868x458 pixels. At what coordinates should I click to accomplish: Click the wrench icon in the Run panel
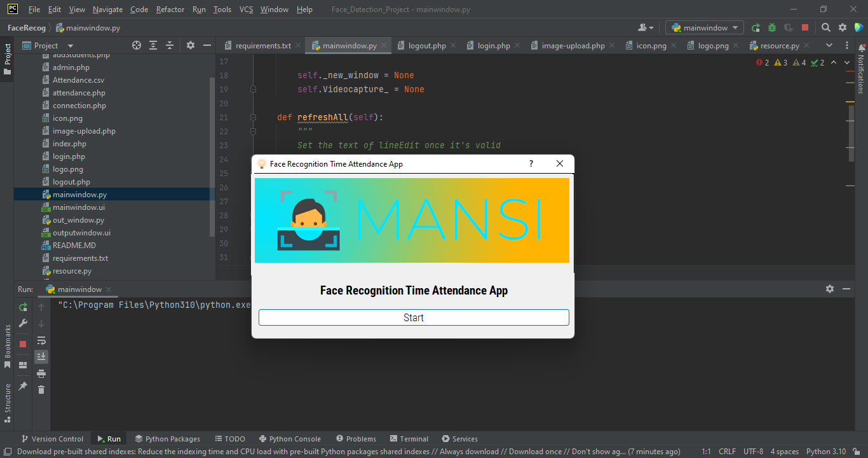[x=23, y=323]
